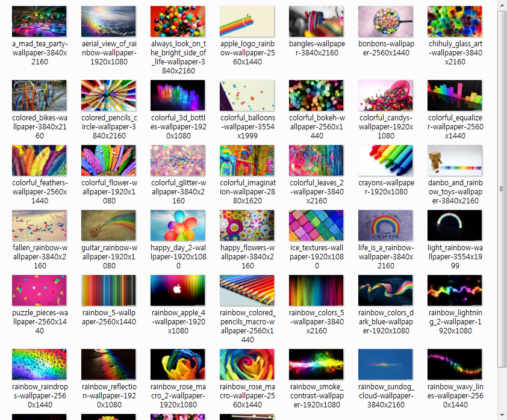Screen dimensions: 507x420
Task: Click the colorful_feathers wallpaper thumbnail
Action: click(39, 160)
